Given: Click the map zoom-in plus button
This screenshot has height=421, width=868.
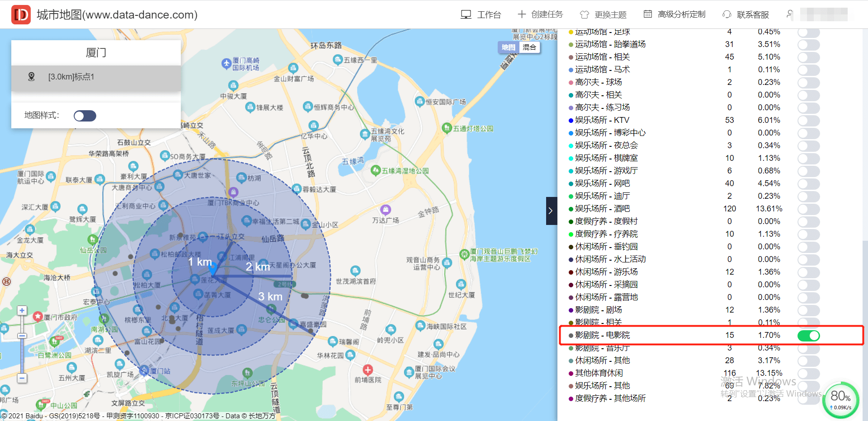Looking at the screenshot, I should 22,310.
